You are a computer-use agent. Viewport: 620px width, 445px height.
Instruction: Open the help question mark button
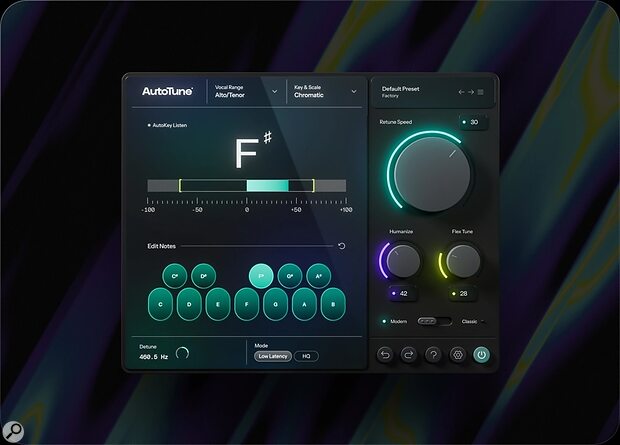(433, 355)
